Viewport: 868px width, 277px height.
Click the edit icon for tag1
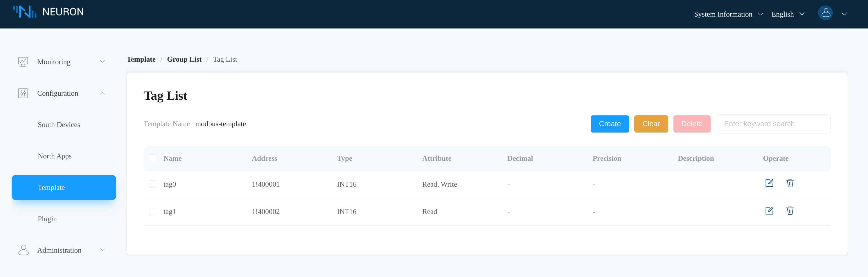pos(769,211)
